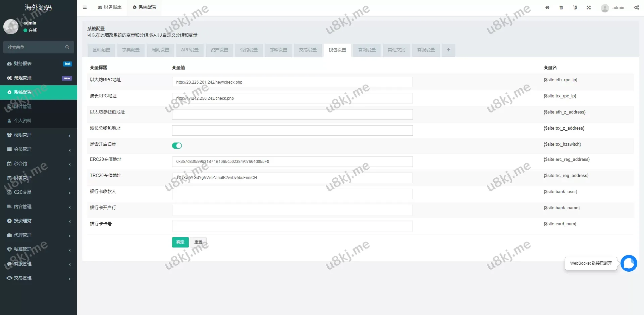Expand the 权限管理 sidebar menu
644x315 pixels.
pos(39,135)
